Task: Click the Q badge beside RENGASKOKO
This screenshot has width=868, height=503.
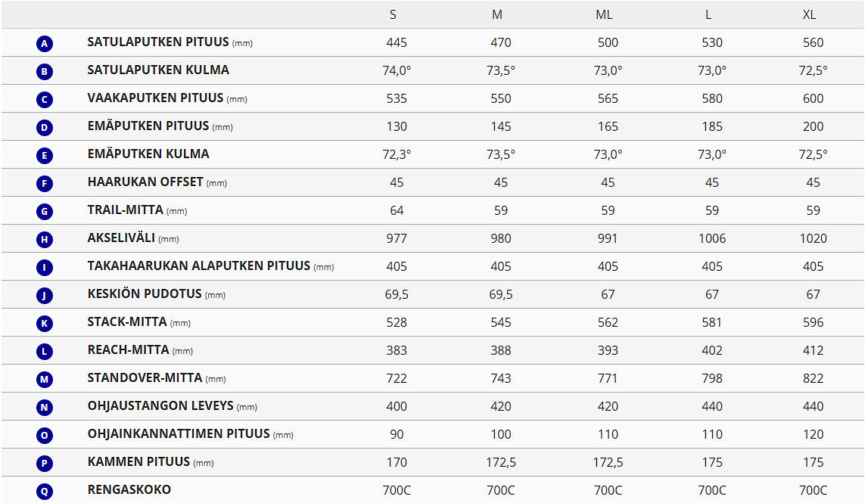Action: (x=45, y=492)
